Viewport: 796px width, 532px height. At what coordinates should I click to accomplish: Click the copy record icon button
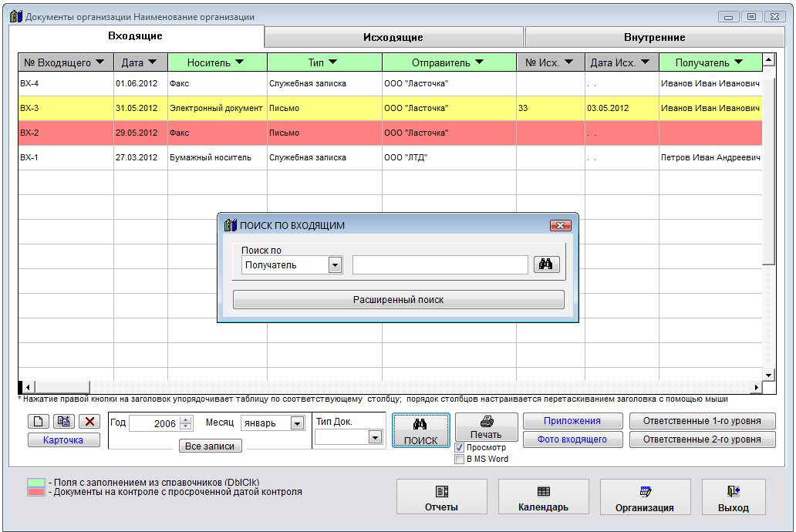point(64,421)
